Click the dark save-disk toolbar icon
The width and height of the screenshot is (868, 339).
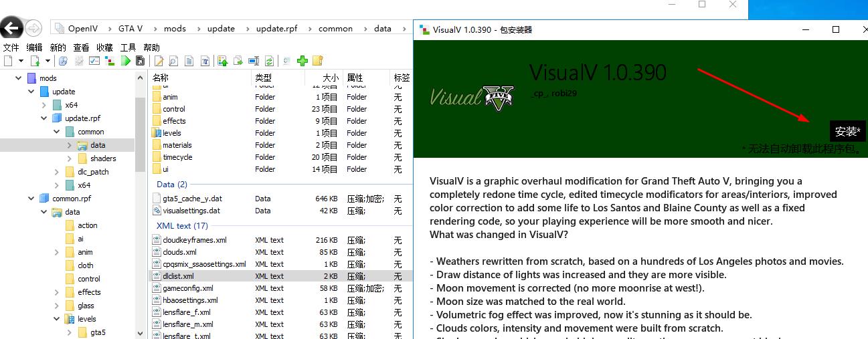click(141, 61)
